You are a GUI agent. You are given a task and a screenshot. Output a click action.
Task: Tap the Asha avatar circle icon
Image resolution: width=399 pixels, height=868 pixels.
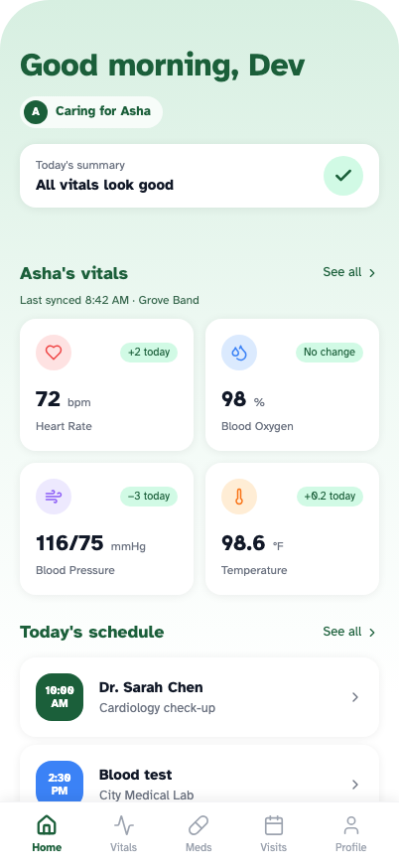[36, 112]
